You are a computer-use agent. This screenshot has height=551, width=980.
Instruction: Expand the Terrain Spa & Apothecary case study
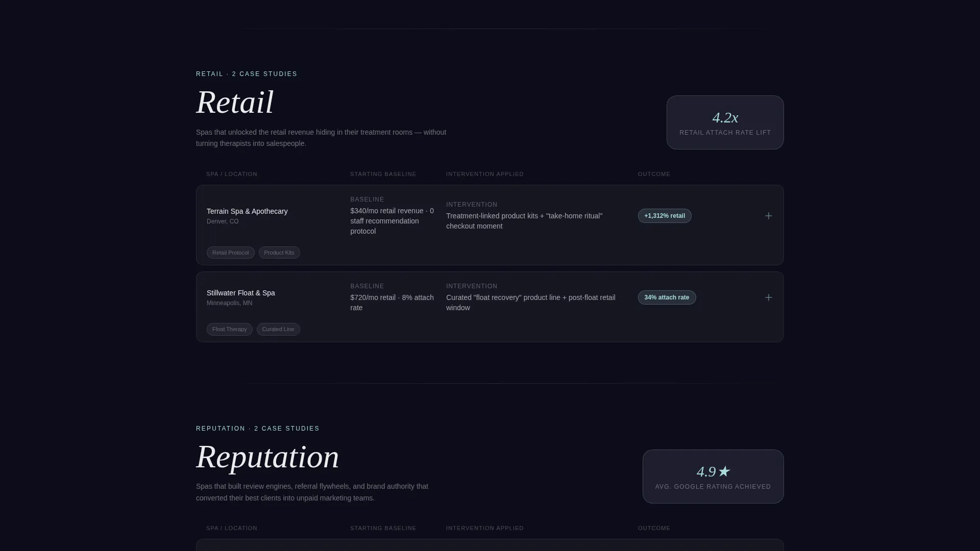768,216
